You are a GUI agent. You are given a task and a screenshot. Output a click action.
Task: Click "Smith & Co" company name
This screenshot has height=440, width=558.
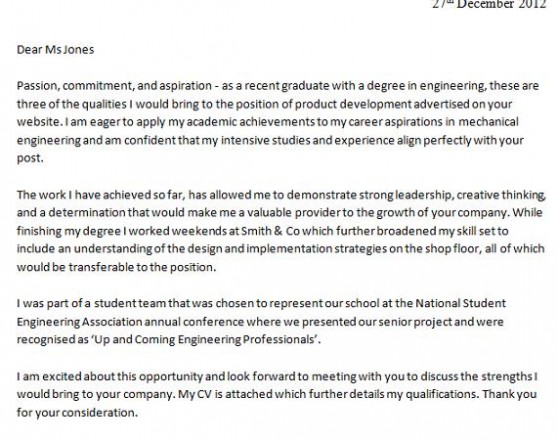point(270,231)
